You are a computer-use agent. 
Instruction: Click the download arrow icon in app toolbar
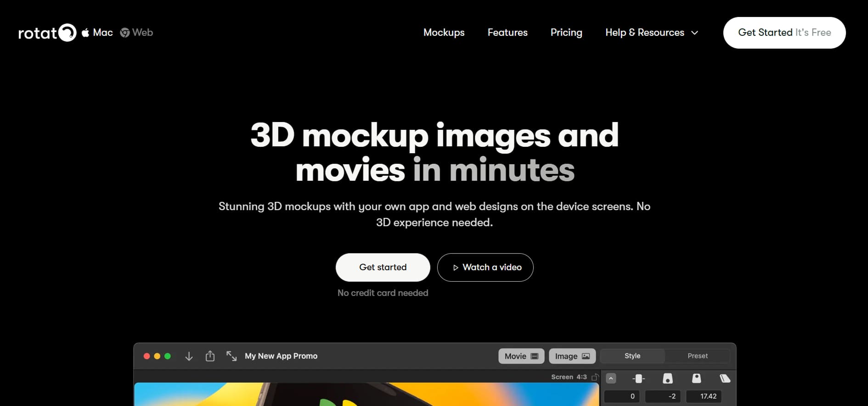click(189, 356)
